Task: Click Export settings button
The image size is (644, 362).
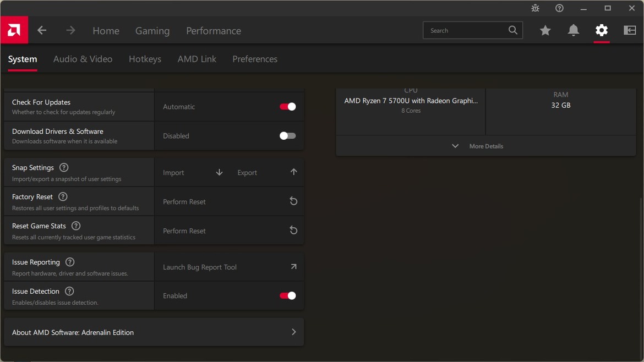Action: (267, 172)
